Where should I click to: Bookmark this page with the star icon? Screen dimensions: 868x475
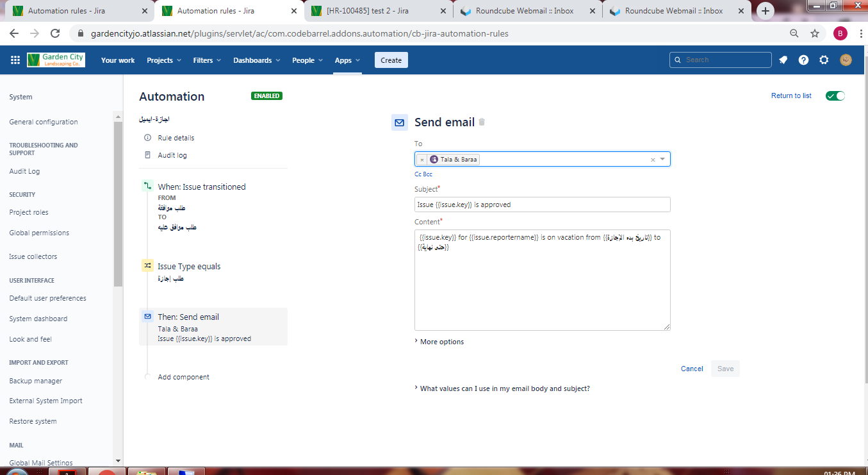[815, 33]
